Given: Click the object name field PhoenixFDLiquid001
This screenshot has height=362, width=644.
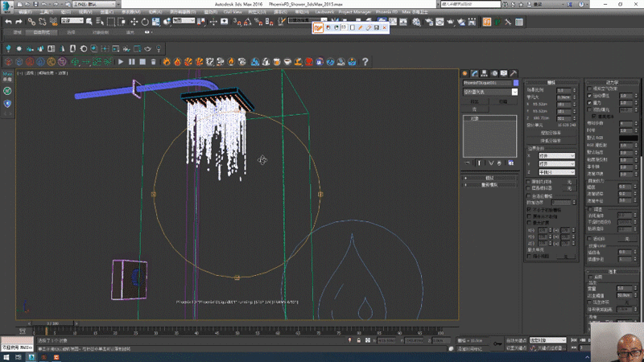Looking at the screenshot, I should pos(487,83).
